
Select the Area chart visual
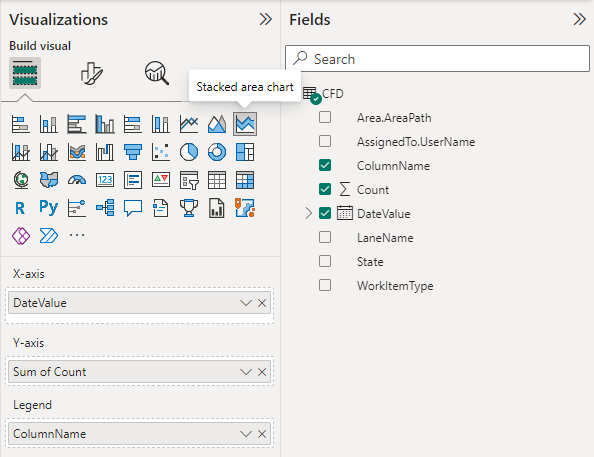[x=217, y=124]
